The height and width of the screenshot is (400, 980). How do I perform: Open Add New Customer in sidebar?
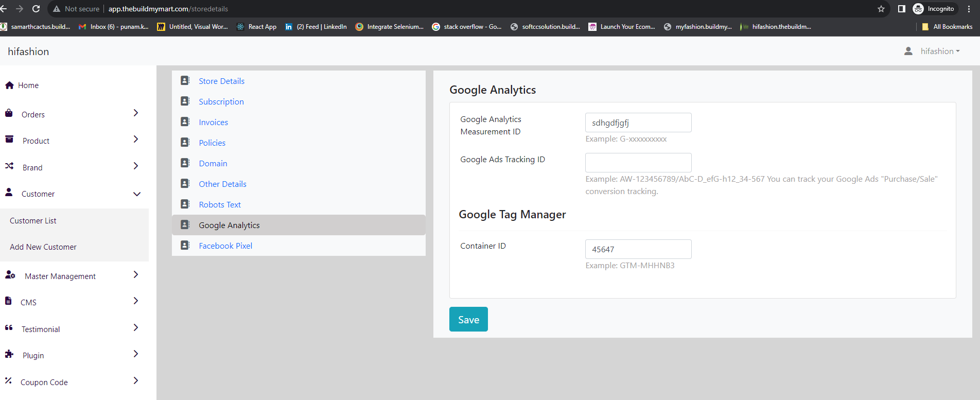pyautogui.click(x=43, y=247)
